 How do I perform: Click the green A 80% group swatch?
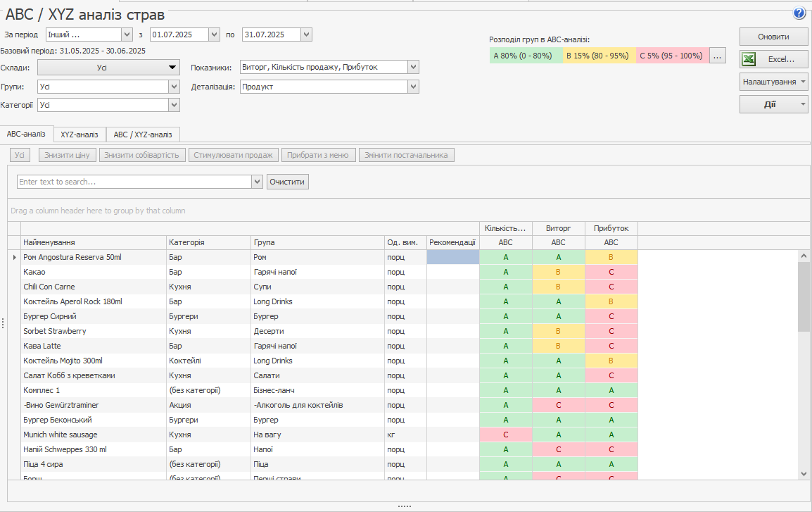[x=525, y=56]
